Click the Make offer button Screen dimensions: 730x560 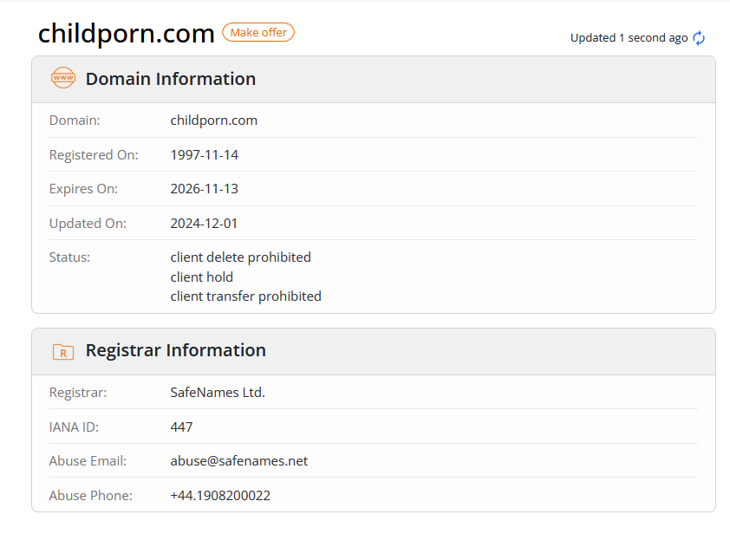click(258, 32)
